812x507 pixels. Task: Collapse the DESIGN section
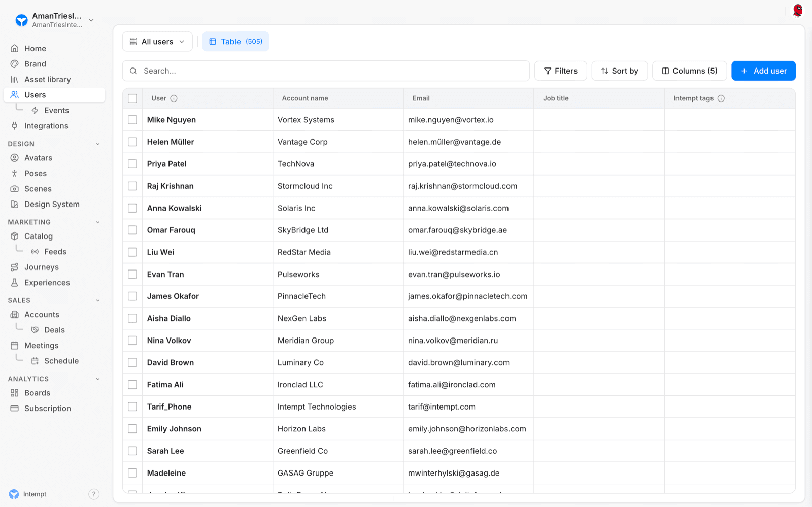tap(98, 144)
